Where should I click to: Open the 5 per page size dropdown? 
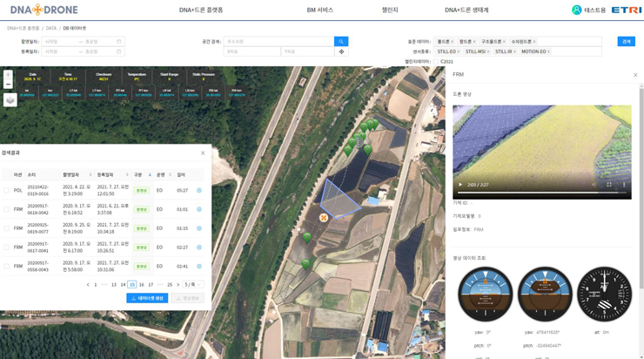(192, 285)
